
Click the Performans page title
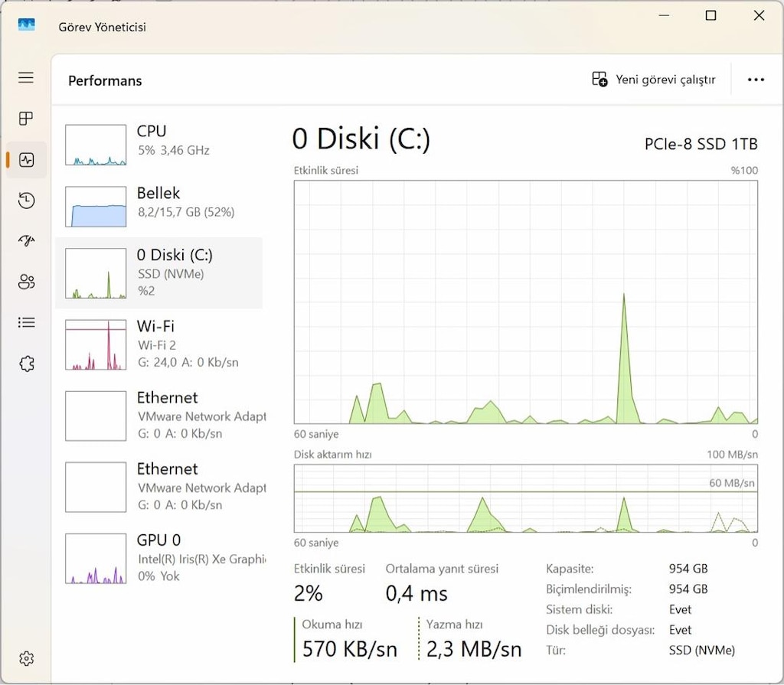105,80
